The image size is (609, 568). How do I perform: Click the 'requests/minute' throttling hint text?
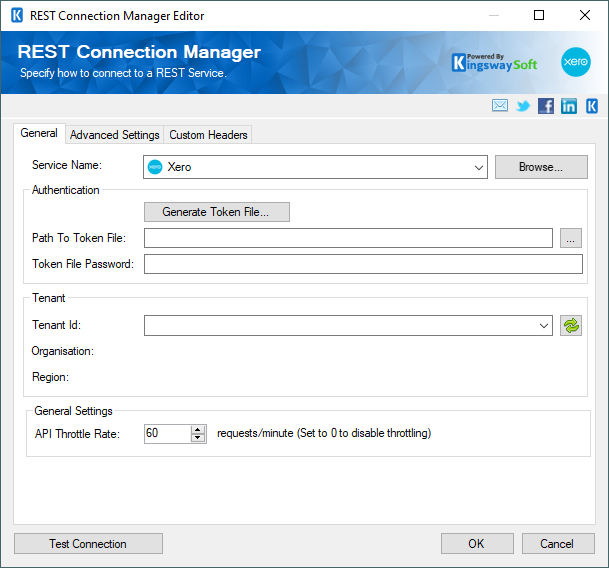[324, 433]
